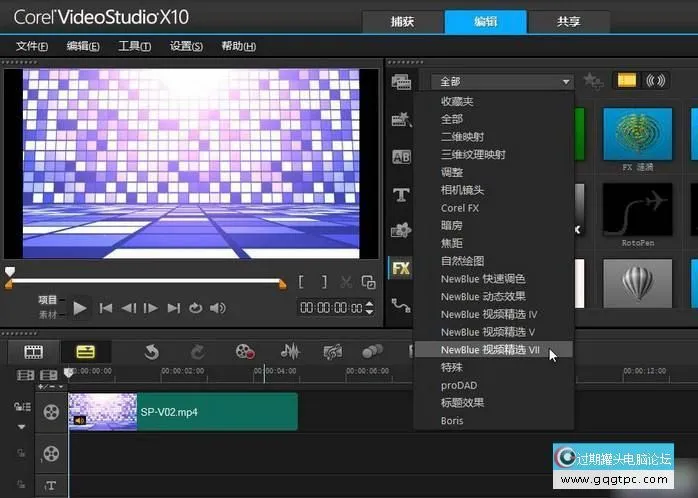The height and width of the screenshot is (498, 698).
Task: Click the add to favorites star icon
Action: click(x=593, y=81)
